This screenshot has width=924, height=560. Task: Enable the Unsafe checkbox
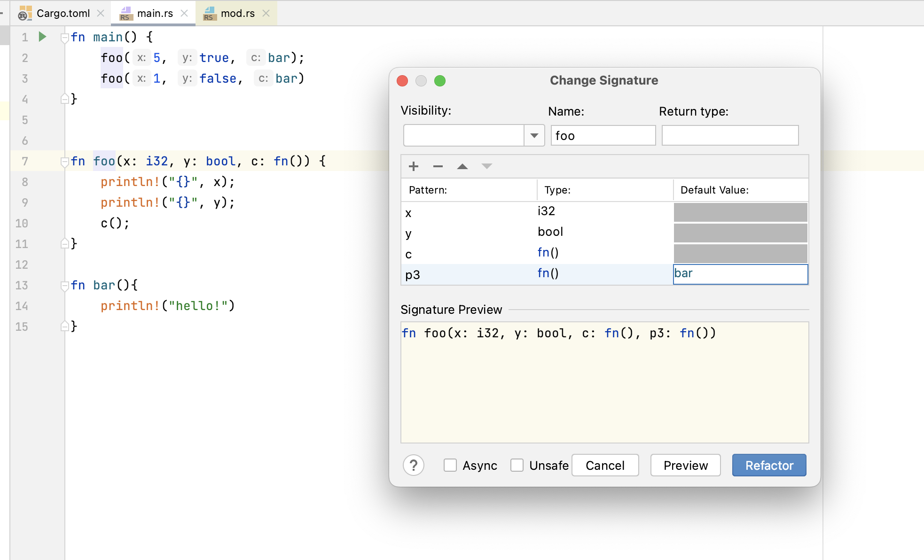pyautogui.click(x=517, y=465)
